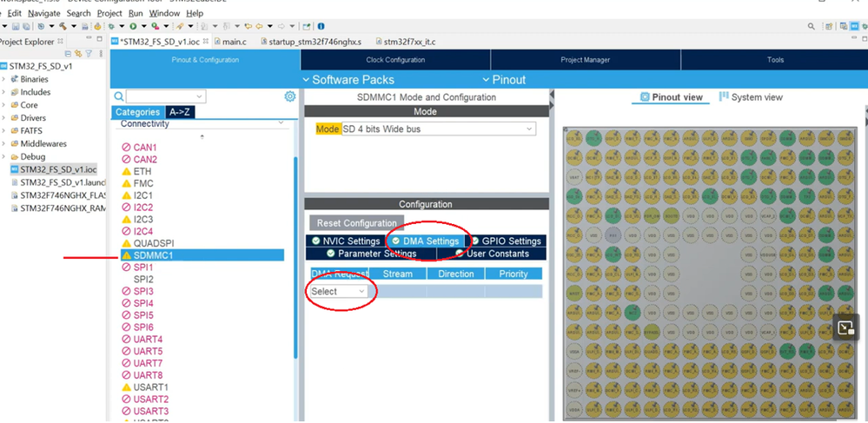Open the peripheral search combo box

click(165, 96)
